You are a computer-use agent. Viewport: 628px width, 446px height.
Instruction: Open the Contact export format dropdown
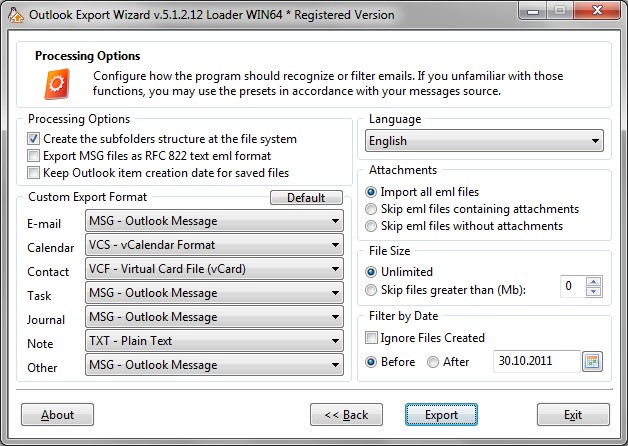click(214, 269)
